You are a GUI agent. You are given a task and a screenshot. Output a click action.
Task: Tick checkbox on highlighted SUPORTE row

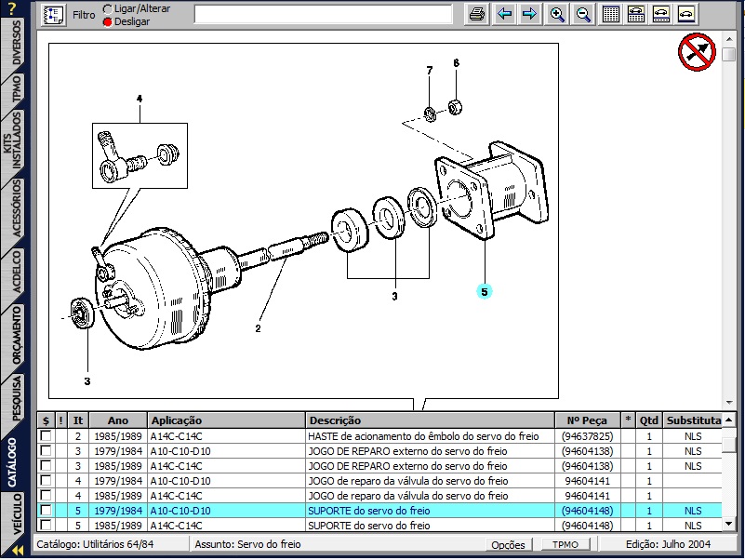point(46,511)
